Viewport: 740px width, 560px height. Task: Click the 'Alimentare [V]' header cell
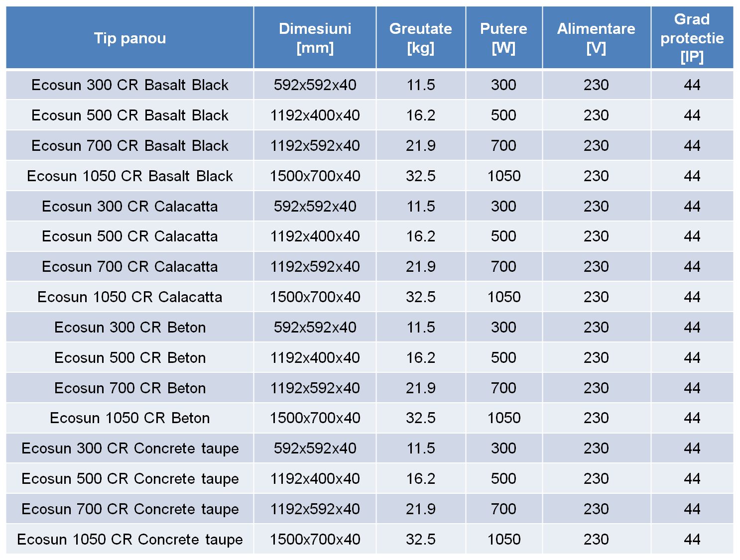[596, 38]
